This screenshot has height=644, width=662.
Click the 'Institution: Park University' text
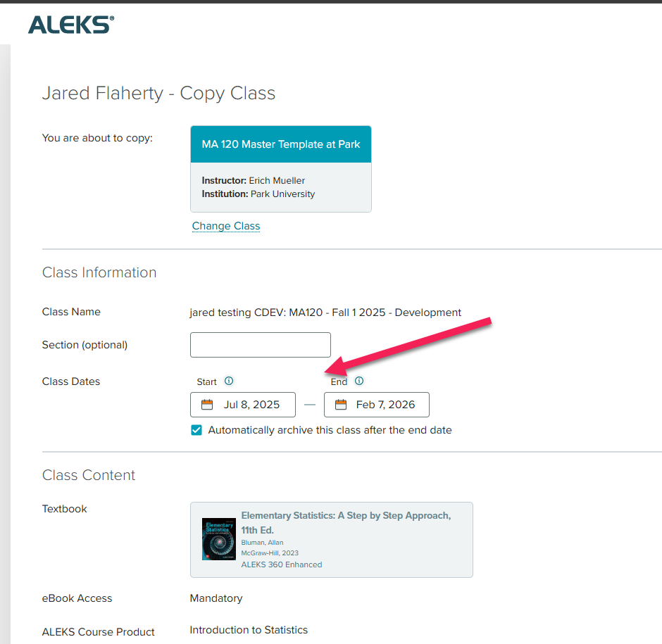click(258, 194)
